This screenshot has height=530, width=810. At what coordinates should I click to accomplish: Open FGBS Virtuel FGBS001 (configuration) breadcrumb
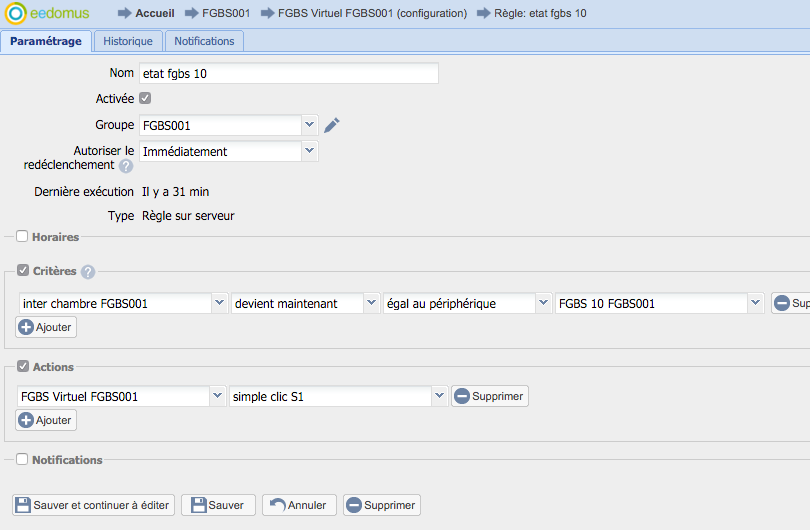point(372,13)
